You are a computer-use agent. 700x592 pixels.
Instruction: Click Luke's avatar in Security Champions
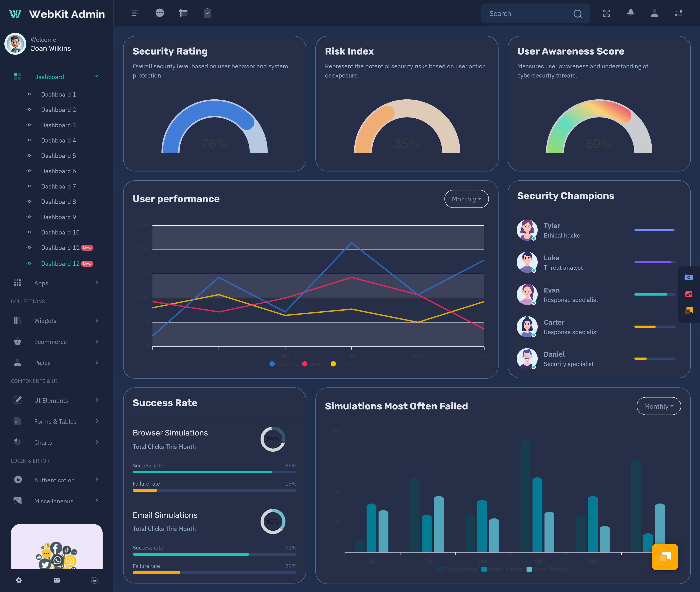[527, 263]
